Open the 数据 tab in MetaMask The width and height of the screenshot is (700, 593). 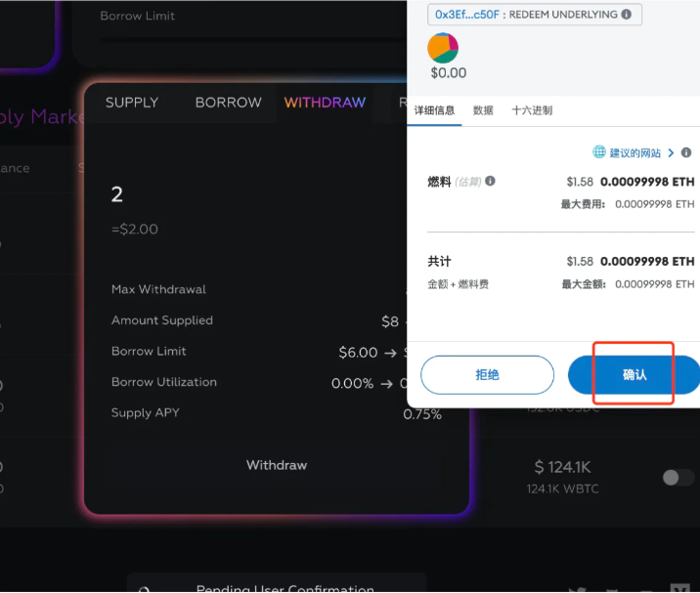pyautogui.click(x=483, y=110)
